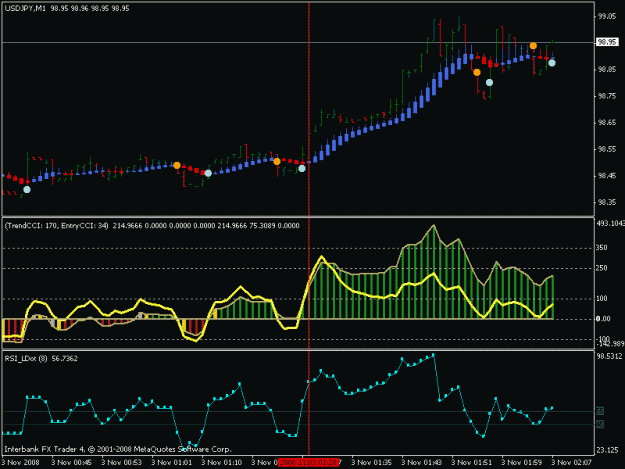Click the Interbank FX Trader 4 copyright text
Viewport: 625px width, 469px height.
tap(118, 449)
